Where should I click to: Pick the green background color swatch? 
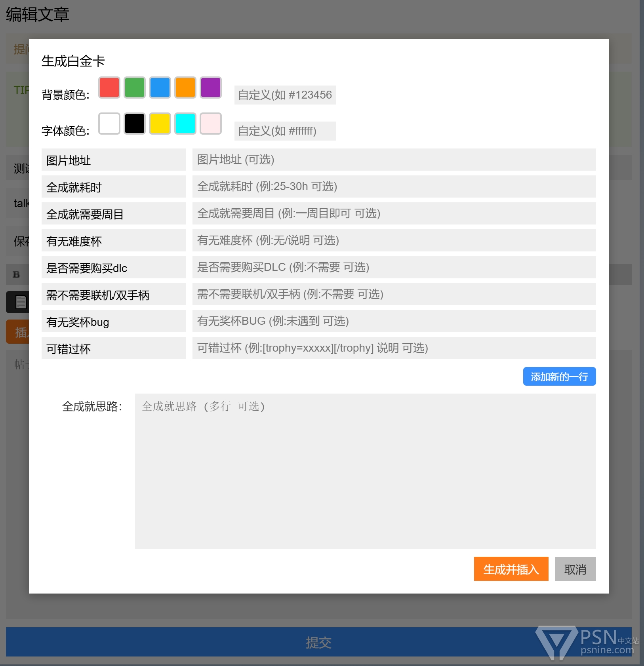pyautogui.click(x=135, y=88)
